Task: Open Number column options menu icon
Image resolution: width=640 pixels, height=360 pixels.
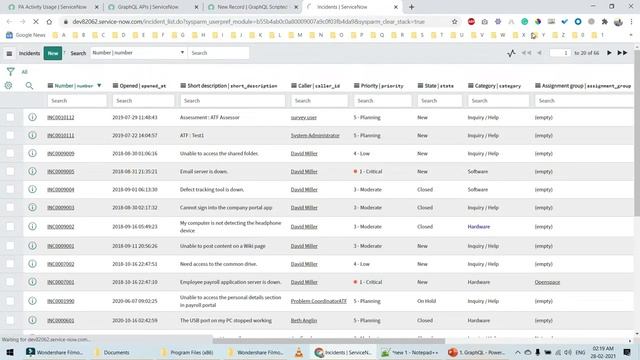Action: pyautogui.click(x=50, y=86)
